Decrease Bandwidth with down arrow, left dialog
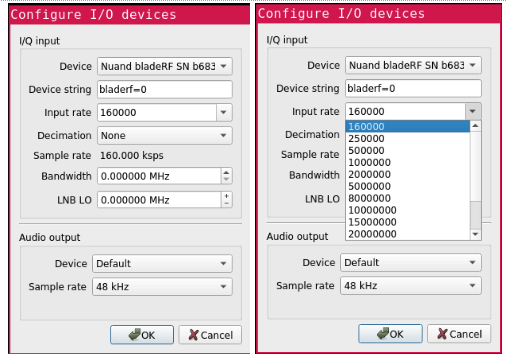The image size is (507, 361). pyautogui.click(x=226, y=180)
